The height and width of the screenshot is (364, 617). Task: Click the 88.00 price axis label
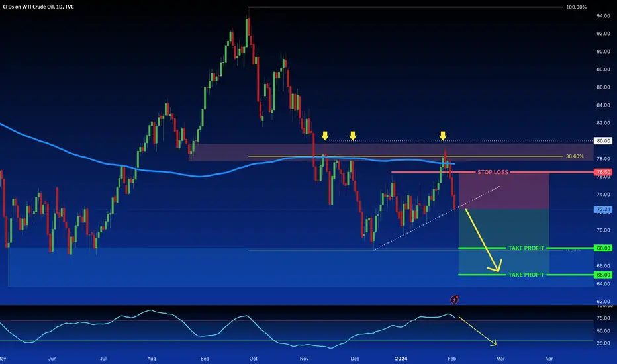pyautogui.click(x=603, y=69)
